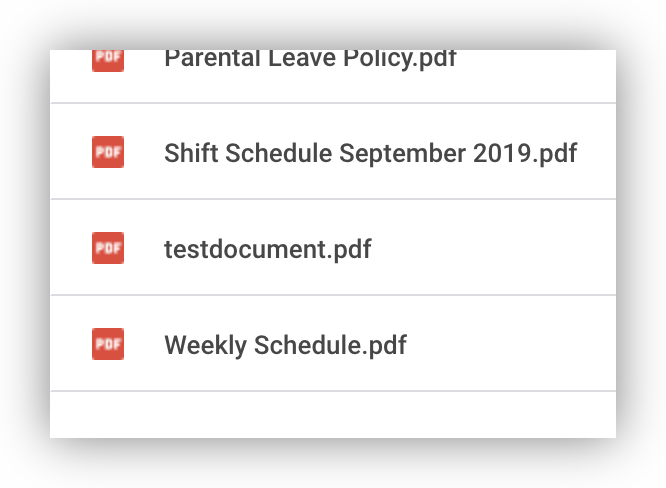666x488 pixels.
Task: Click '2019.pdf' at end of the Shift Schedule name
Action: [525, 153]
